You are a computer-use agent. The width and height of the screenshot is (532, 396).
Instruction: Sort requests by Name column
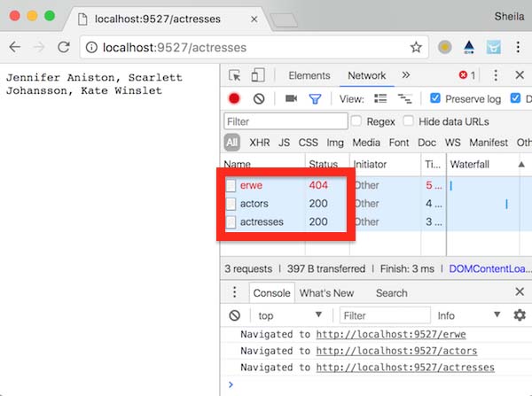[263, 164]
